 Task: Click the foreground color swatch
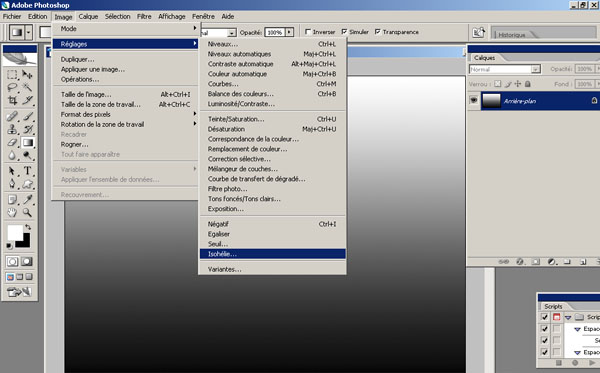point(15,232)
